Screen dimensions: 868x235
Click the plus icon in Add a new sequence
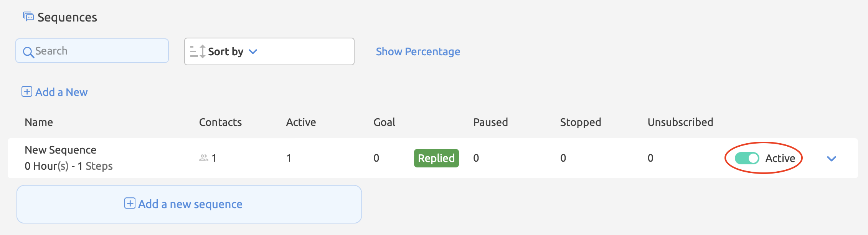pyautogui.click(x=130, y=204)
